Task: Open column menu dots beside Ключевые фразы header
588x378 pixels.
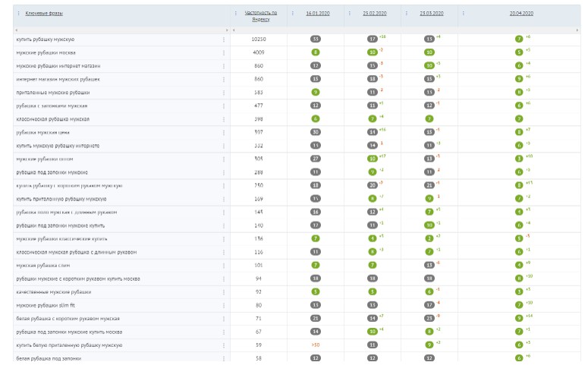Action: (19, 14)
